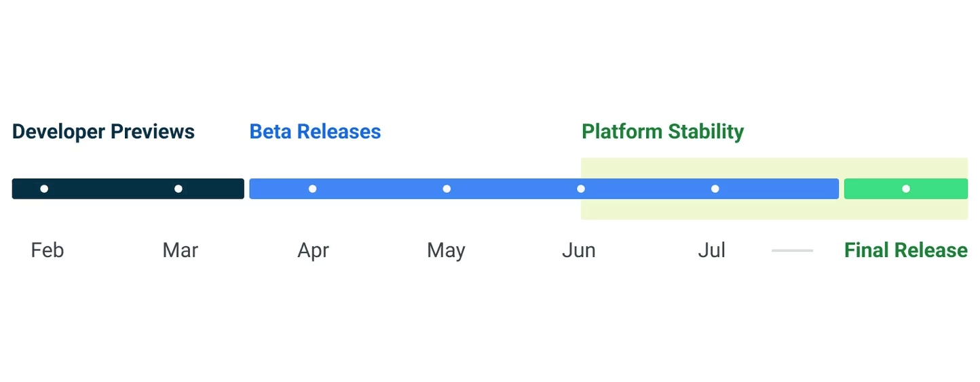
Task: Click the Developer Previews heading
Action: tap(103, 132)
